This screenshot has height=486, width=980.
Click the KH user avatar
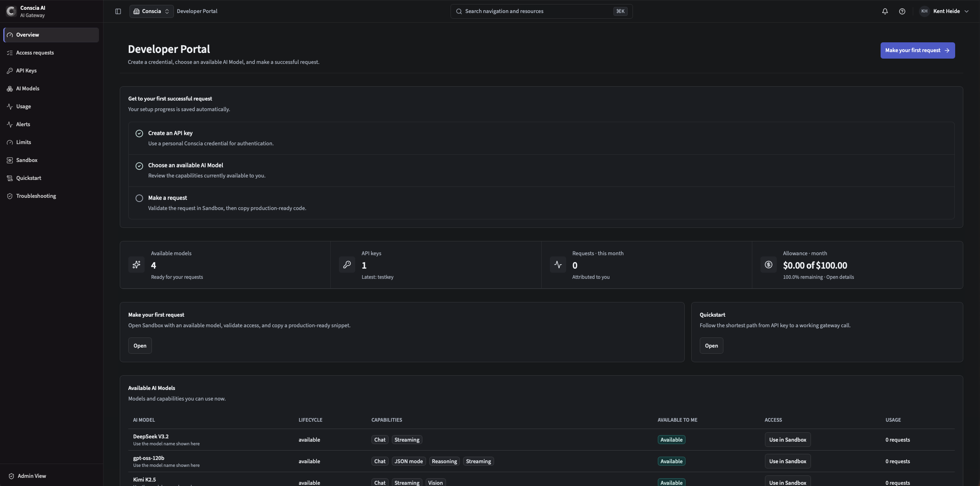click(x=924, y=11)
